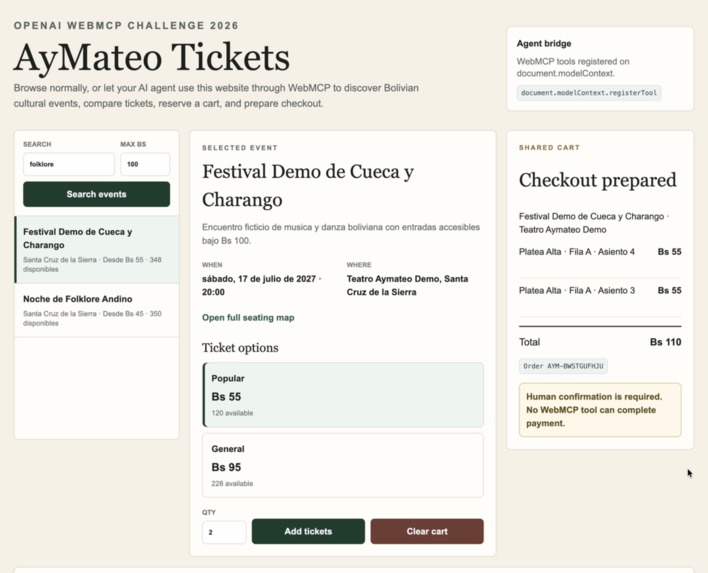The width and height of the screenshot is (708, 573).
Task: Click the Shared Cart label
Action: (550, 148)
